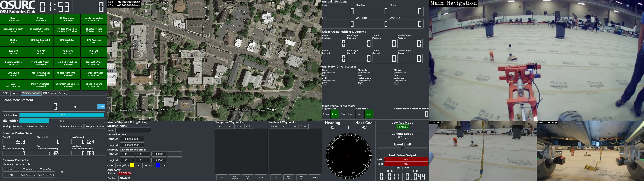Switch to the SSH Console tab

pyautogui.click(x=49, y=93)
